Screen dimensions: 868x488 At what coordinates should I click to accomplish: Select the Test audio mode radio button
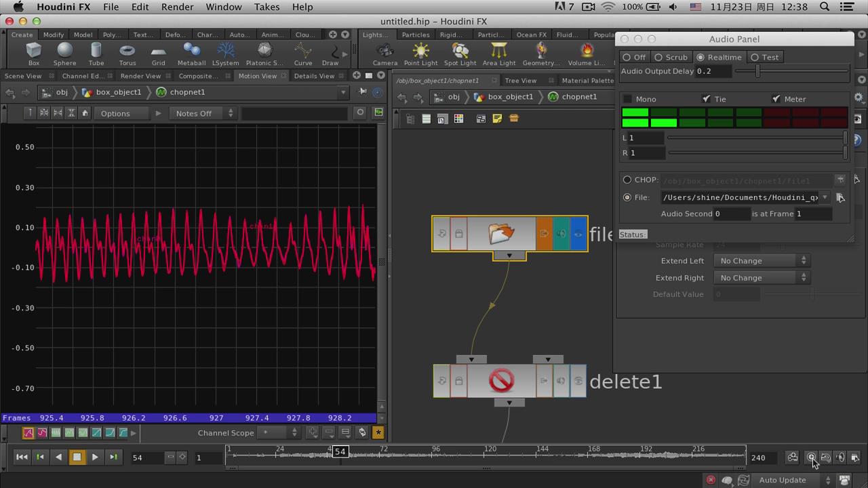755,58
